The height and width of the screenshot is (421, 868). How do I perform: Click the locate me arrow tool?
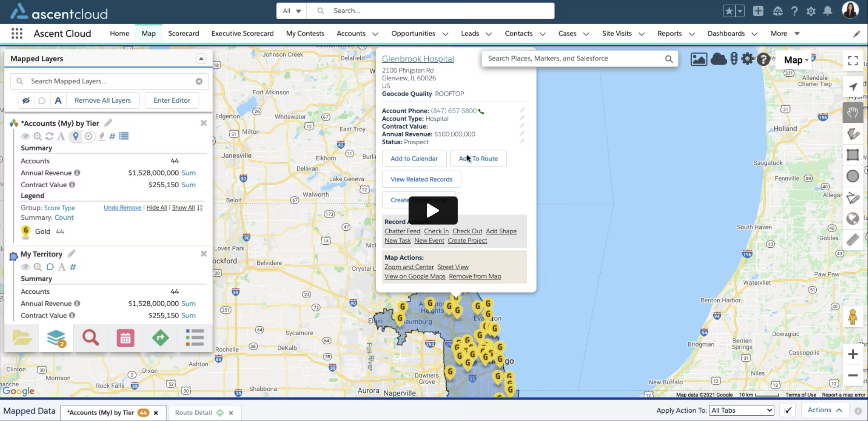[x=853, y=87]
